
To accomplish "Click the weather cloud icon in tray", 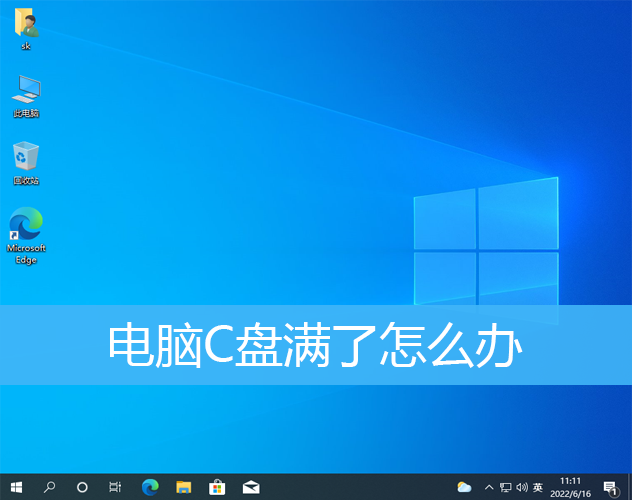I will click(x=464, y=487).
